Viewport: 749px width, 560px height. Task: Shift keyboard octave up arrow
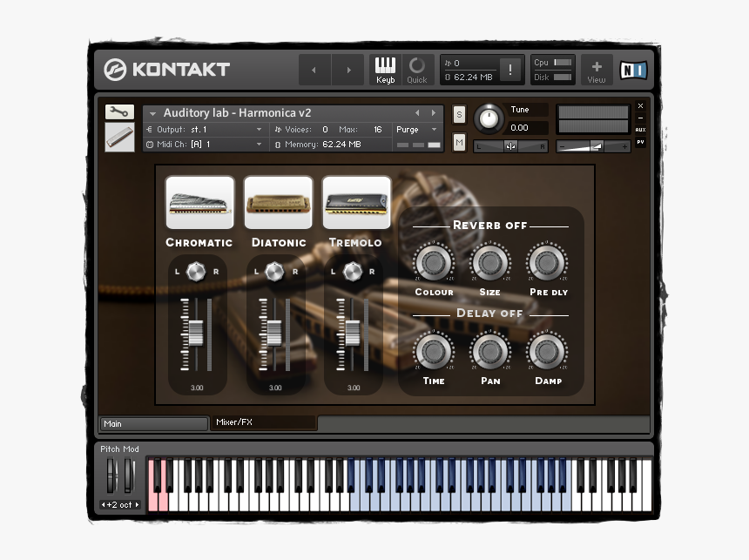137,504
